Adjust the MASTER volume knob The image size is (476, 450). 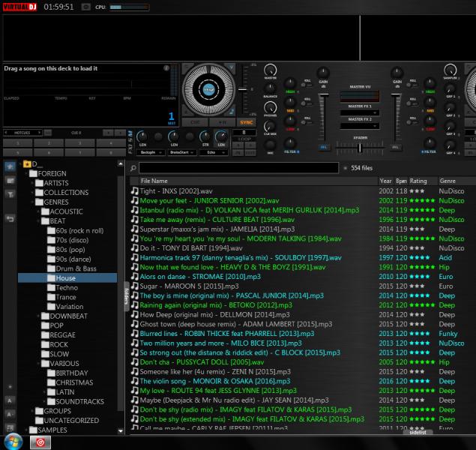point(270,70)
